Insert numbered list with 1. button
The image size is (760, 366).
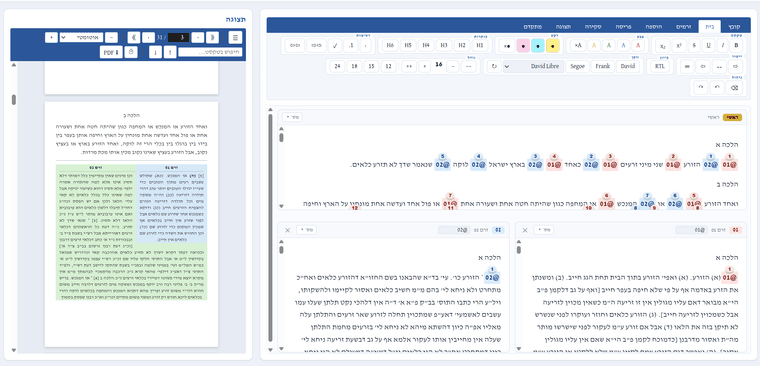[351, 46]
